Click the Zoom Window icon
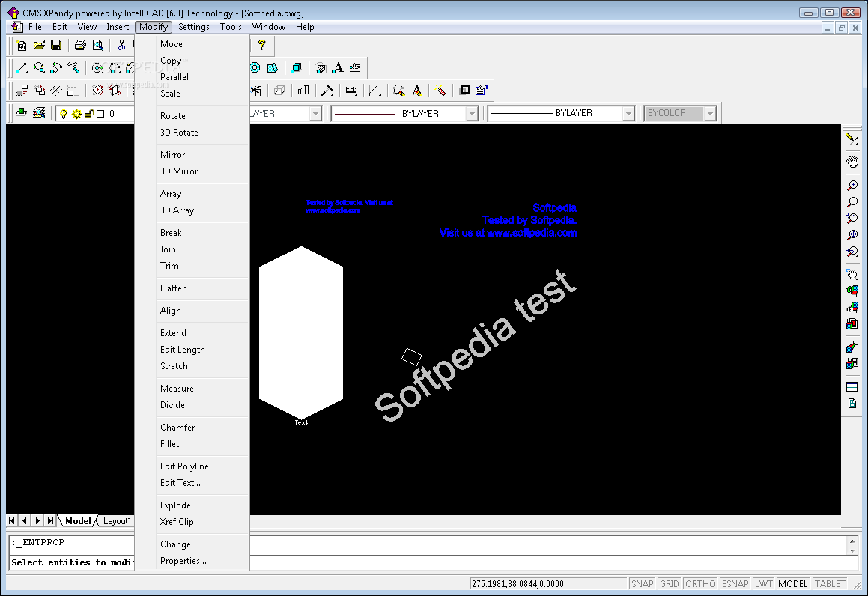The image size is (868, 596). tap(852, 219)
